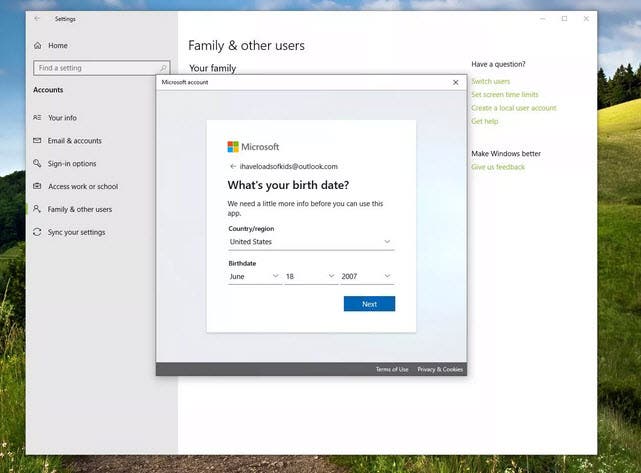Click the Give us feedback link
Screen dimensions: 641x473
tap(498, 167)
